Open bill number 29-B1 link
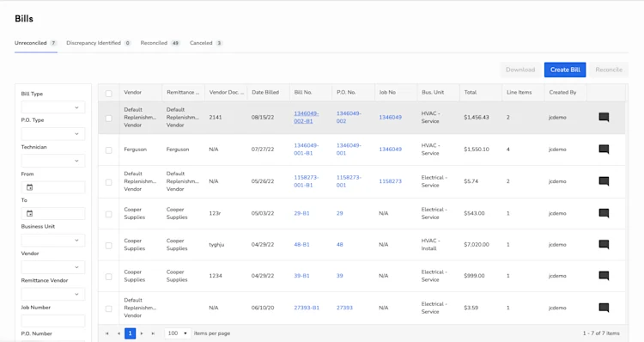 [302, 213]
